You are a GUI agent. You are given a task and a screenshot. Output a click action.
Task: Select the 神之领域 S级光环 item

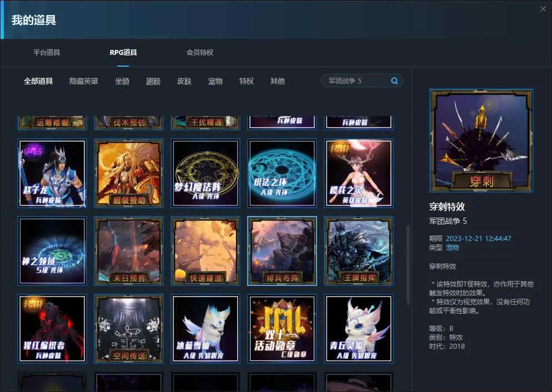coord(52,251)
